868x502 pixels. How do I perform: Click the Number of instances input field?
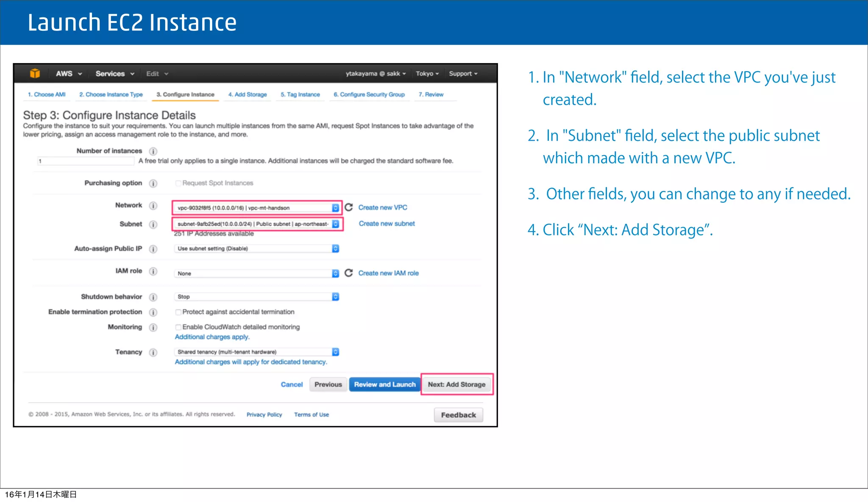click(x=86, y=161)
